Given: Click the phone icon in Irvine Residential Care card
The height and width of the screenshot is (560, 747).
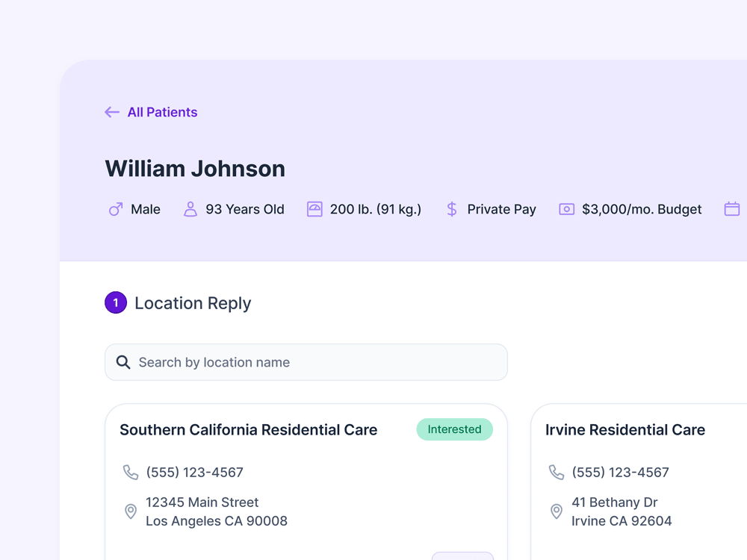Looking at the screenshot, I should (557, 473).
